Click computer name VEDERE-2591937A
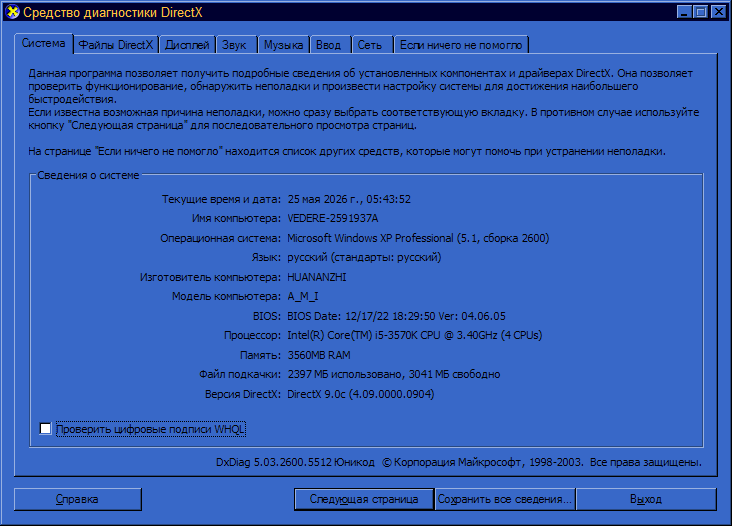Screen dimensions: 732x526 point(332,218)
